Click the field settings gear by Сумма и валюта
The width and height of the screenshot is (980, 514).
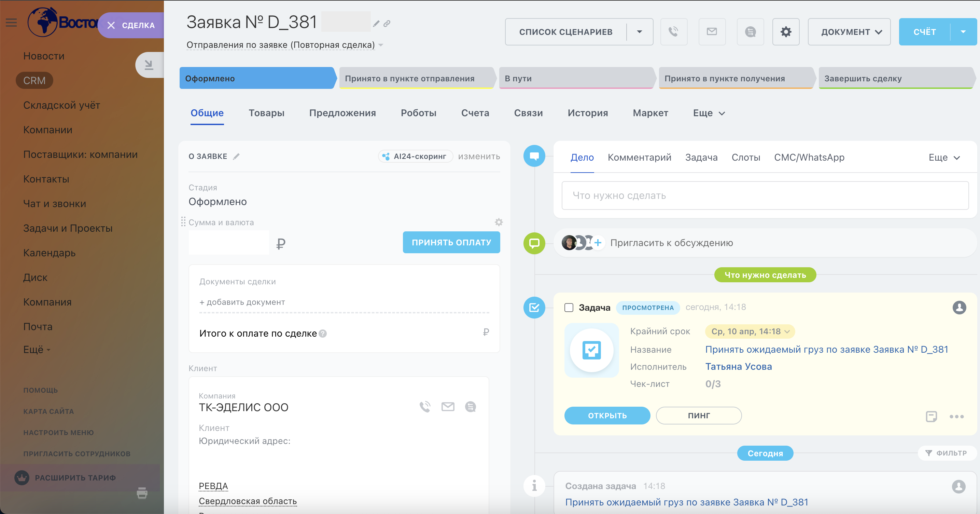coord(499,222)
